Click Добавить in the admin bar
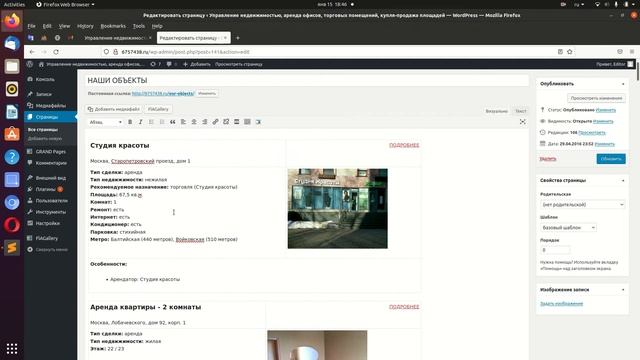Viewport: 640px width, 360px height. (197, 64)
